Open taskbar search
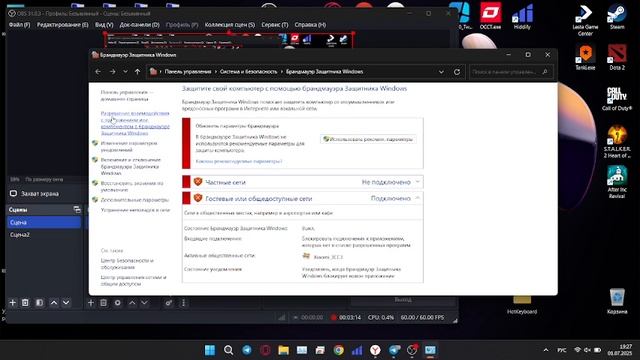Image resolution: width=640 pixels, height=360 pixels. (x=229, y=350)
